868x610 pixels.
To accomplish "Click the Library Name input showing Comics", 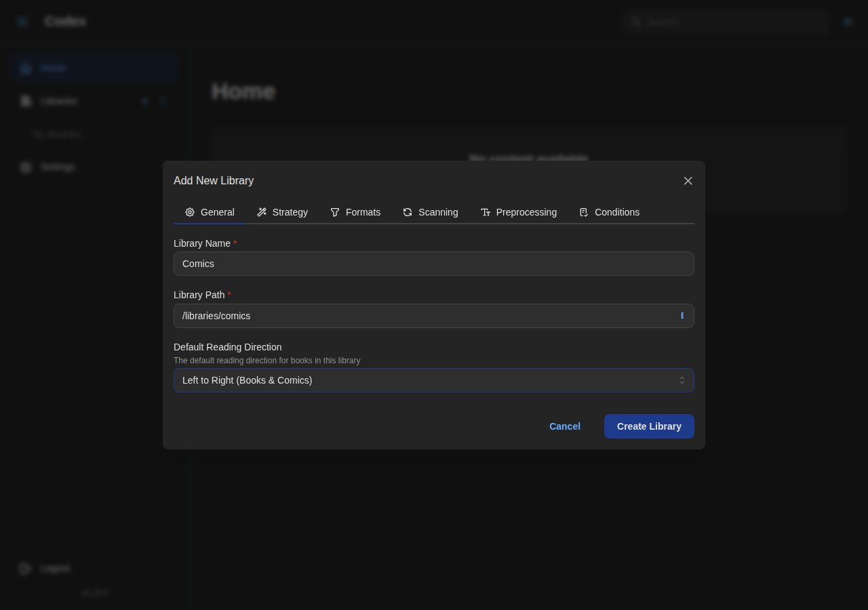I will pos(434,264).
